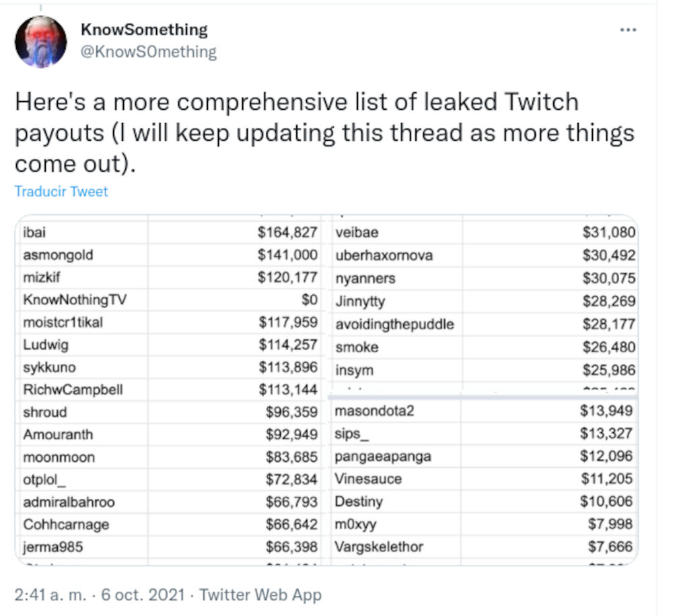This screenshot has height=616, width=673.
Task: Click the shroud payout row
Action: coord(168,412)
